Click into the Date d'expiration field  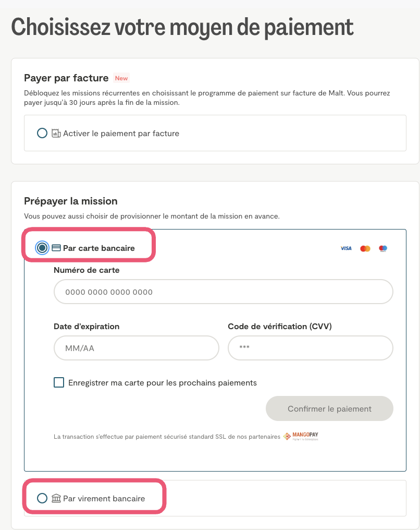[136, 348]
